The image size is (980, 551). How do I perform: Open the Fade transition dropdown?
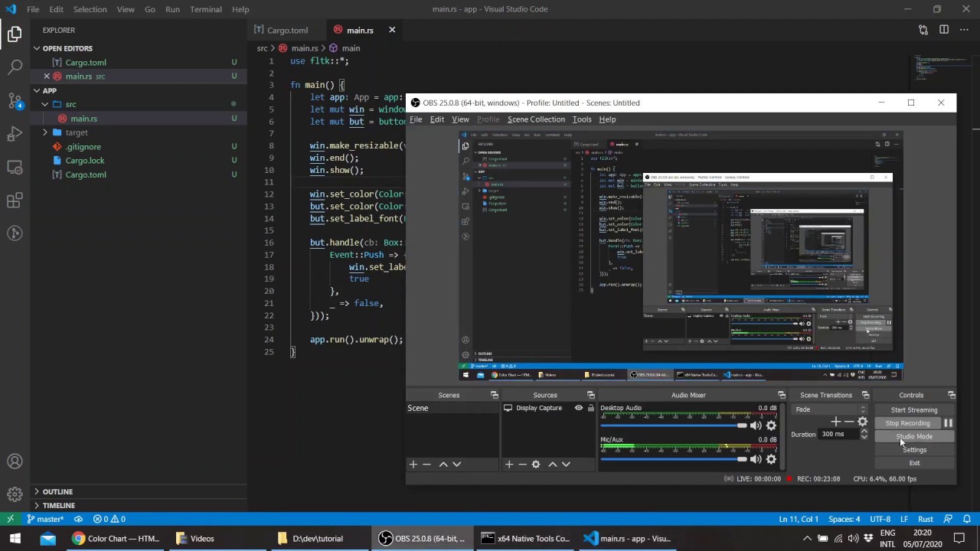point(831,409)
